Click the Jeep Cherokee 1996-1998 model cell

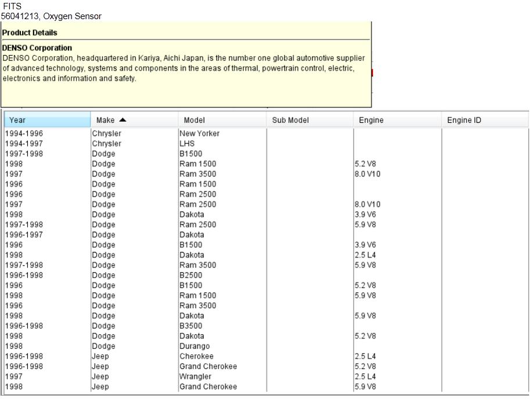point(196,356)
